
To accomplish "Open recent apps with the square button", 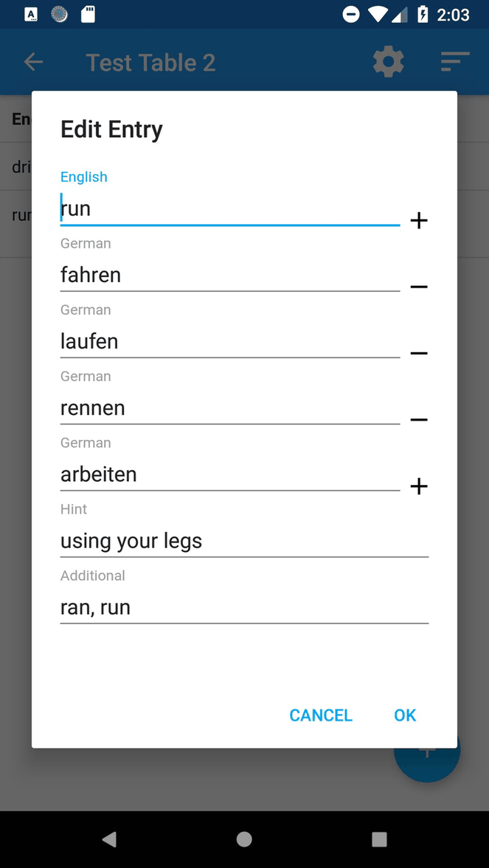I will click(x=379, y=839).
